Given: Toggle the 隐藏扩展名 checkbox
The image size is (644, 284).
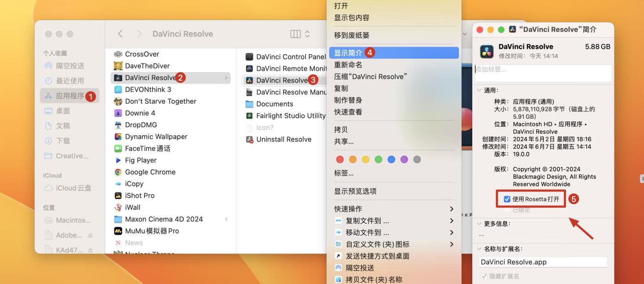Looking at the screenshot, I should tap(484, 276).
